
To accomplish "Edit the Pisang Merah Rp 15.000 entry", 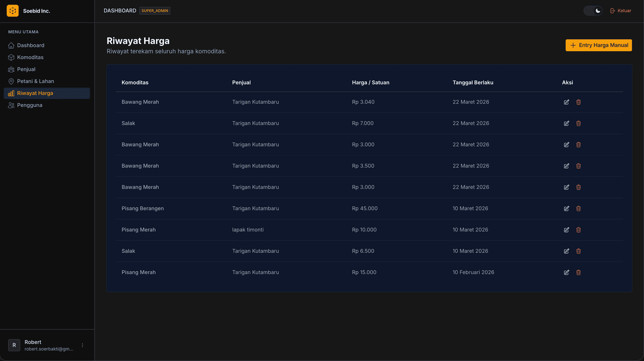I will point(566,272).
